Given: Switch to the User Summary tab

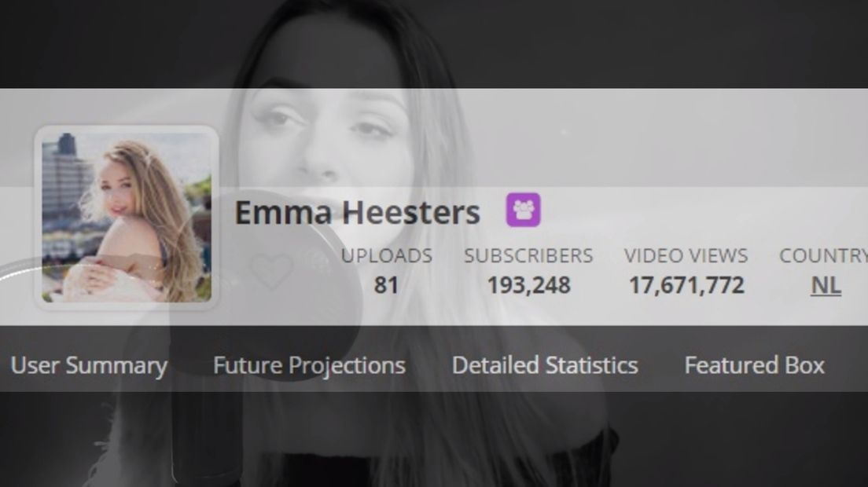Looking at the screenshot, I should [89, 365].
